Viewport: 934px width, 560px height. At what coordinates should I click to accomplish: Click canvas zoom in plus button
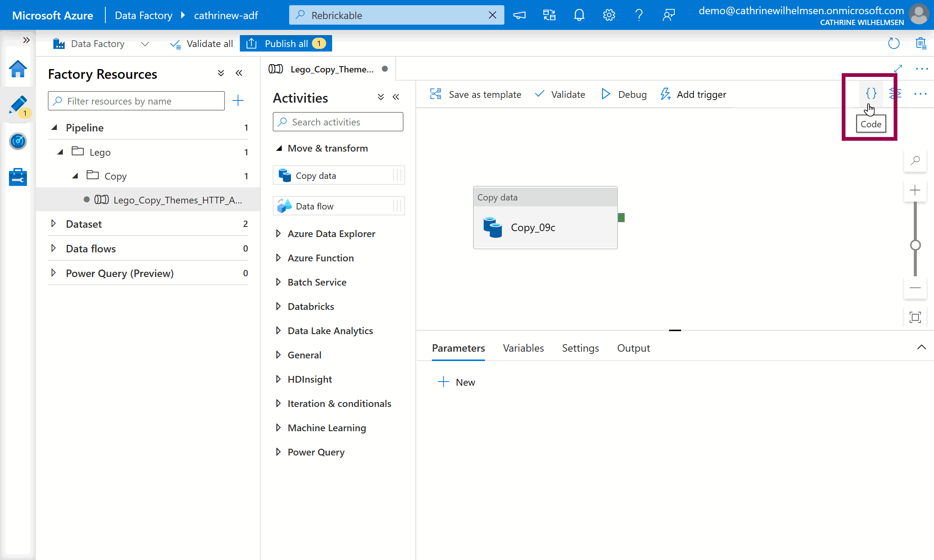(x=915, y=190)
